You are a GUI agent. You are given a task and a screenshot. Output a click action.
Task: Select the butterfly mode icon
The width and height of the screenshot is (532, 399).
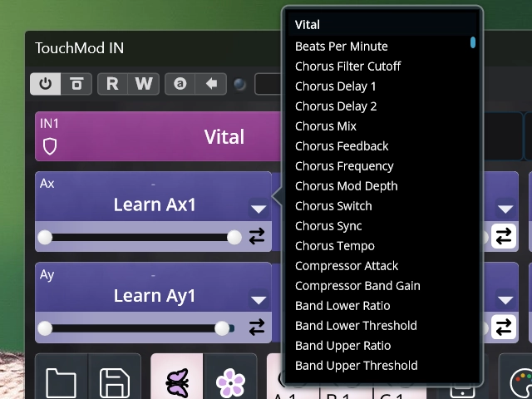tap(177, 377)
